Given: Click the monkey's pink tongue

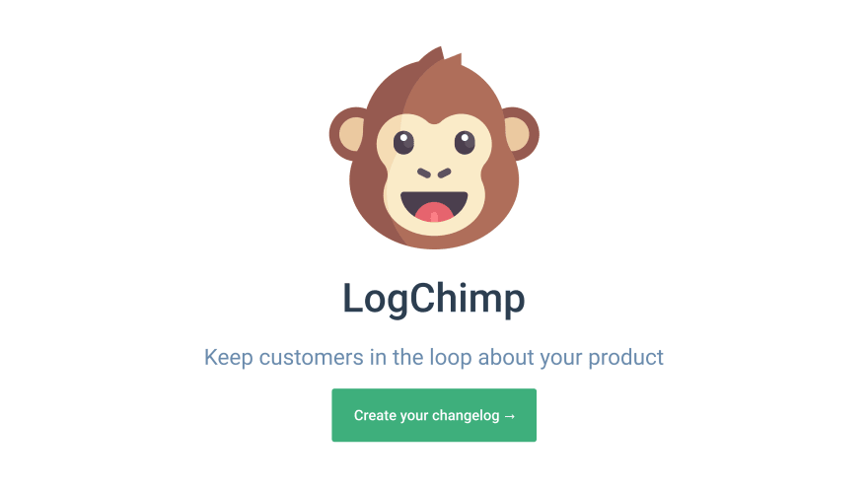Looking at the screenshot, I should [x=434, y=213].
